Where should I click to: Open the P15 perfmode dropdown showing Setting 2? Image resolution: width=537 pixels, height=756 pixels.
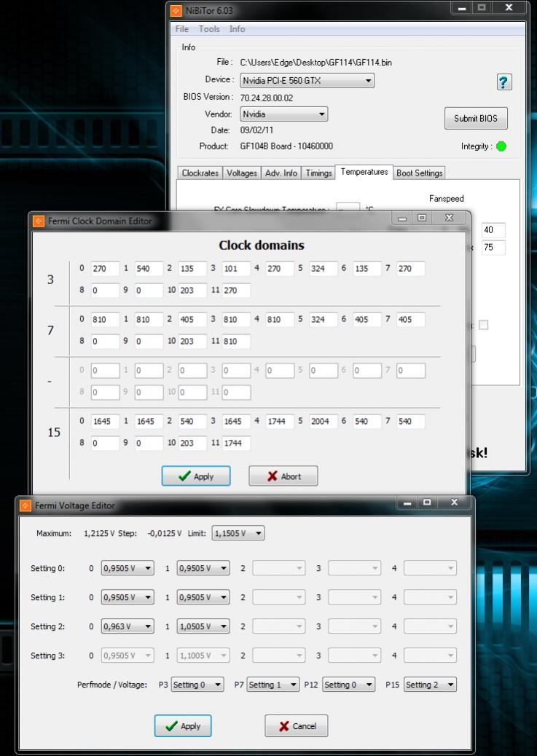click(430, 685)
